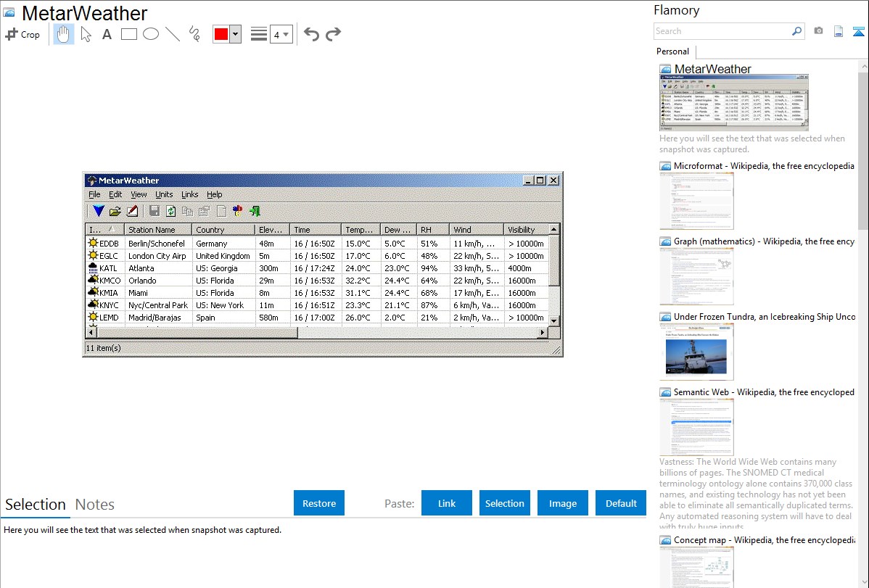This screenshot has height=588, width=869.
Task: Click MetarWeather's blue triangle toolbar icon
Action: pyautogui.click(x=99, y=211)
